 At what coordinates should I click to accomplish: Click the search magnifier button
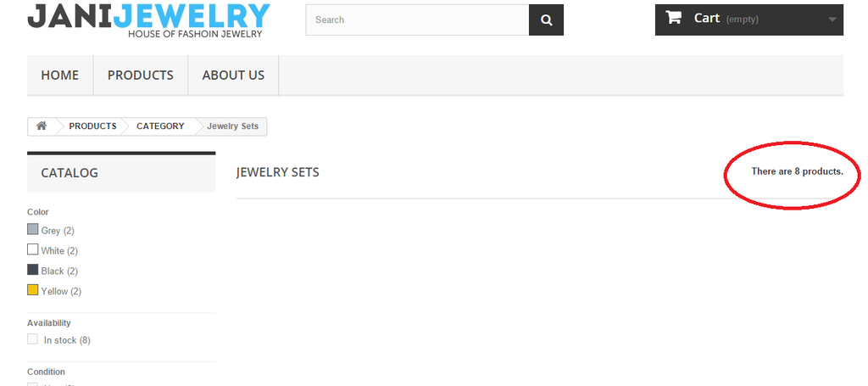[546, 20]
